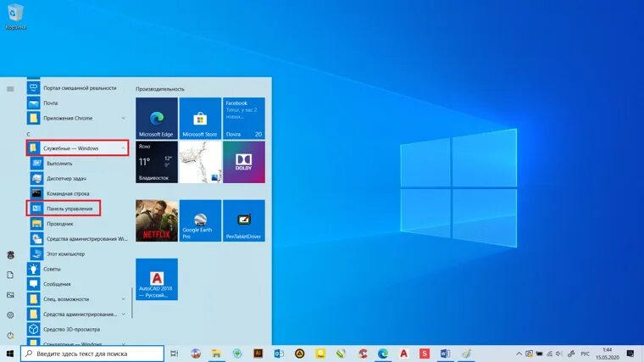Open Settings gear in Start sidebar
The image size is (644, 362).
10,315
